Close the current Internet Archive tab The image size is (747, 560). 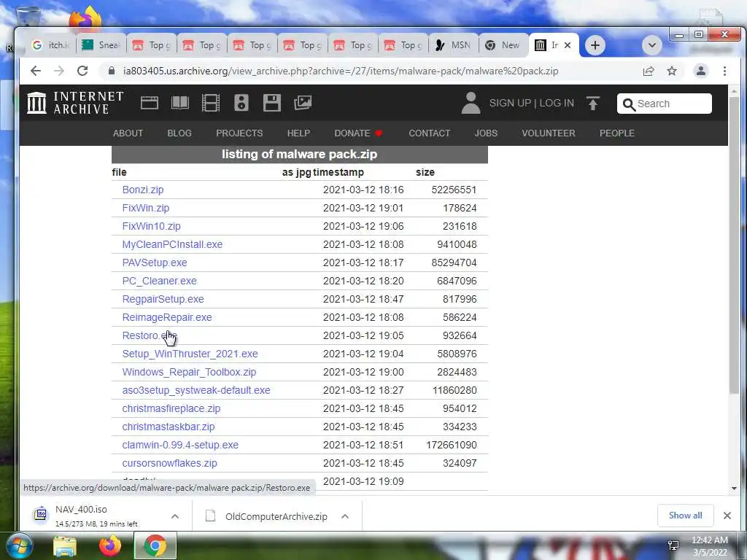pyautogui.click(x=568, y=45)
